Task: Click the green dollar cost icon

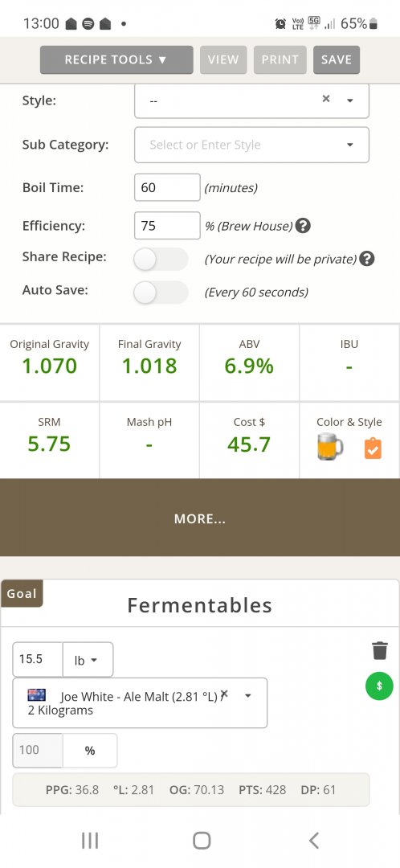Action: [379, 686]
